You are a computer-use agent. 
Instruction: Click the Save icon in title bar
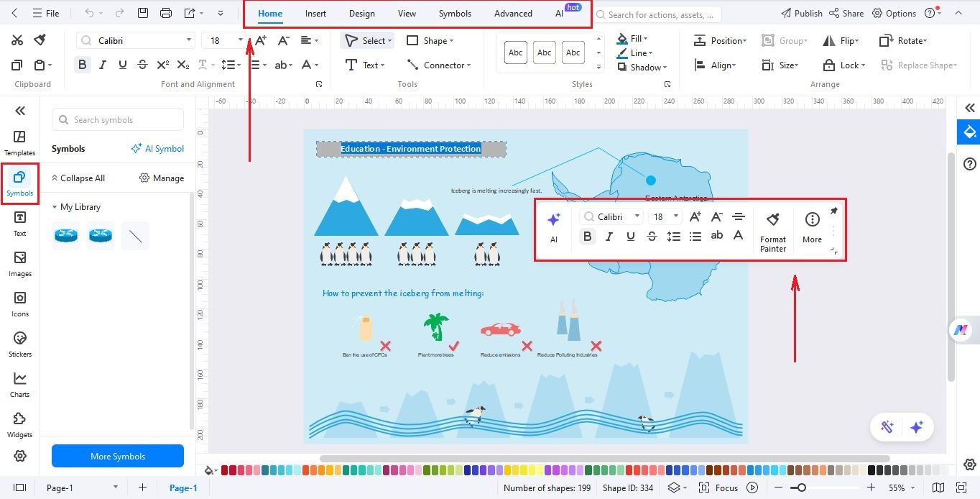pyautogui.click(x=143, y=13)
